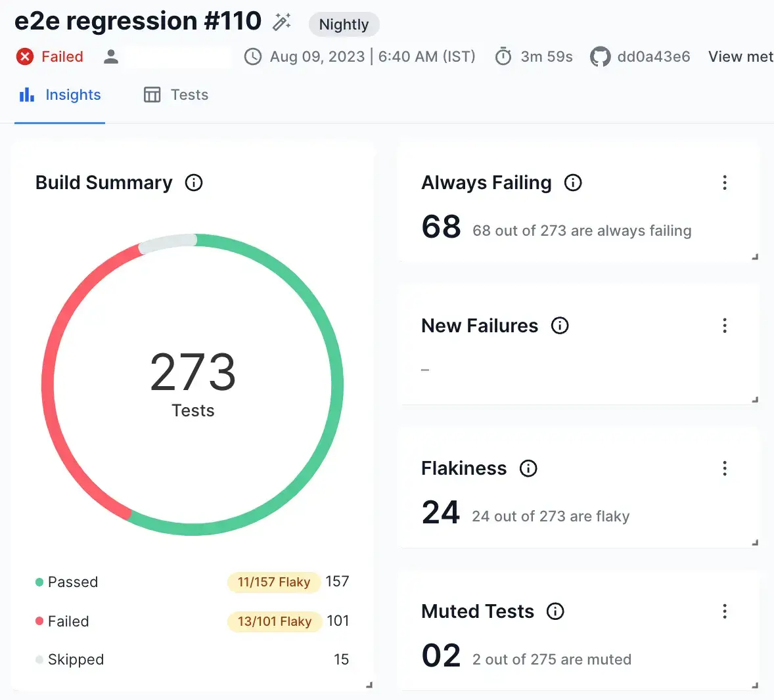This screenshot has width=774, height=700.
Task: Open commit dd0a43e6 link
Action: click(x=653, y=57)
